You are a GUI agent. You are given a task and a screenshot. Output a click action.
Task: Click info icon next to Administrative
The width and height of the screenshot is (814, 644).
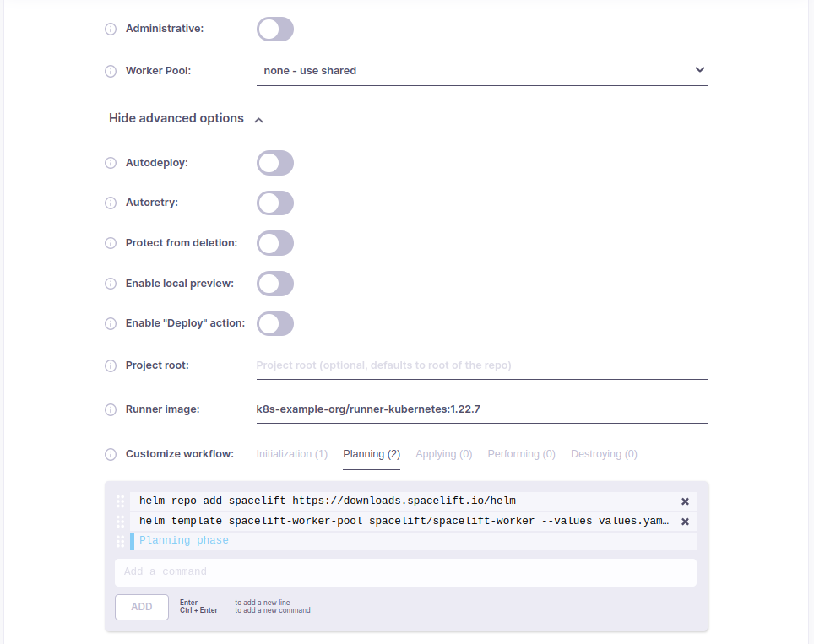tap(110, 30)
